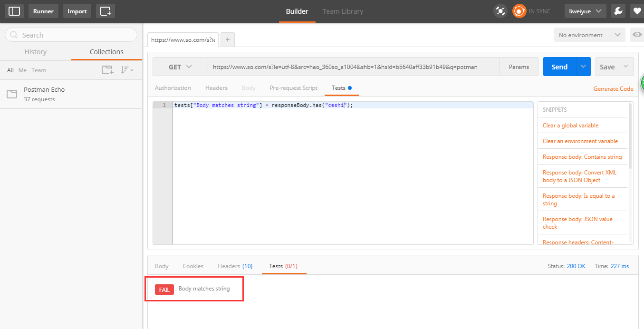This screenshot has height=329, width=644.
Task: Select the response Headers (10) tab
Action: pyautogui.click(x=235, y=266)
